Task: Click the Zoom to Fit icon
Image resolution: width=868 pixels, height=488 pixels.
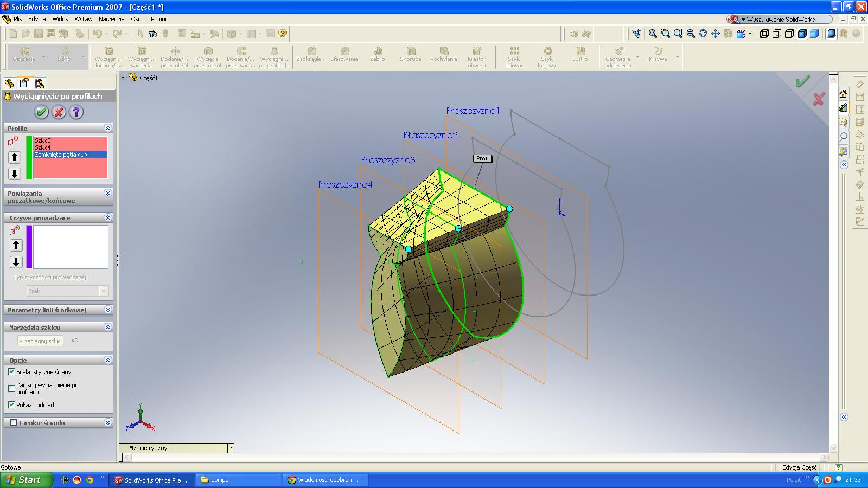Action: (653, 34)
